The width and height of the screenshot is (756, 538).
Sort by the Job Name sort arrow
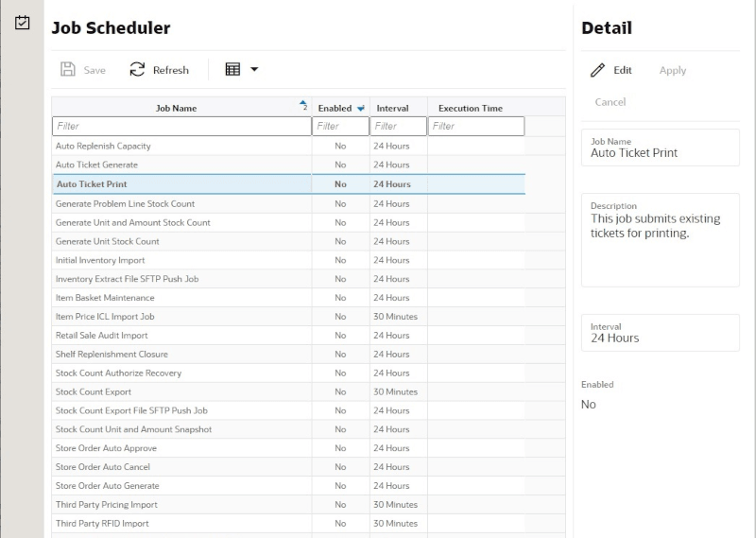click(x=303, y=104)
